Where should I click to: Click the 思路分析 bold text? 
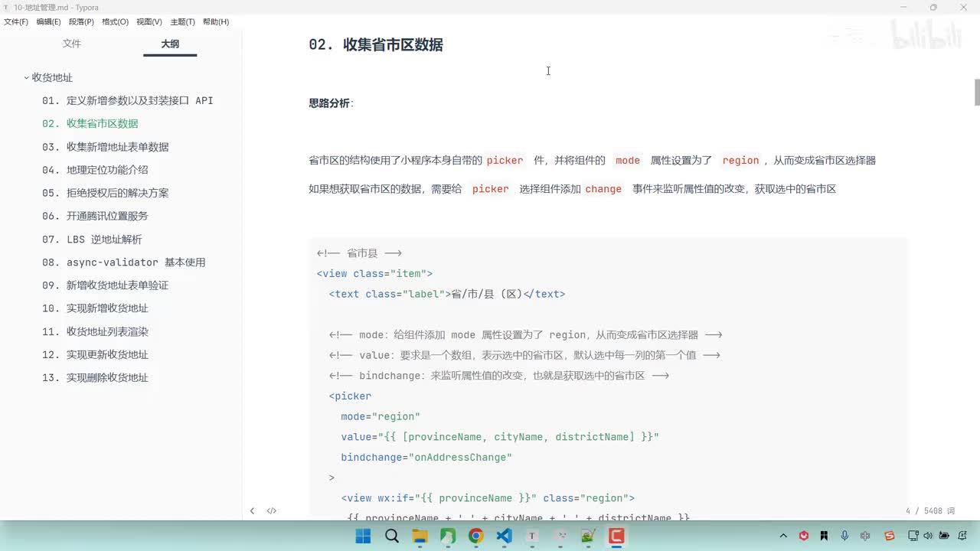329,103
